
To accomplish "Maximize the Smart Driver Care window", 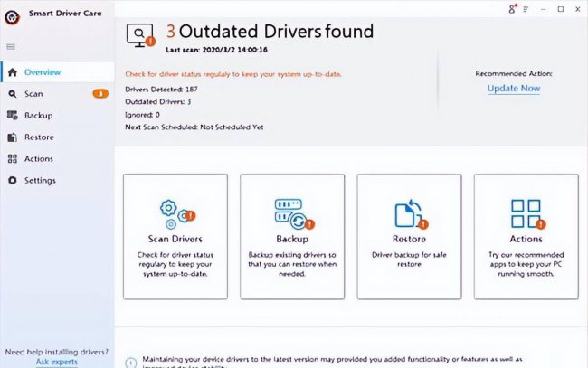I will (x=561, y=9).
